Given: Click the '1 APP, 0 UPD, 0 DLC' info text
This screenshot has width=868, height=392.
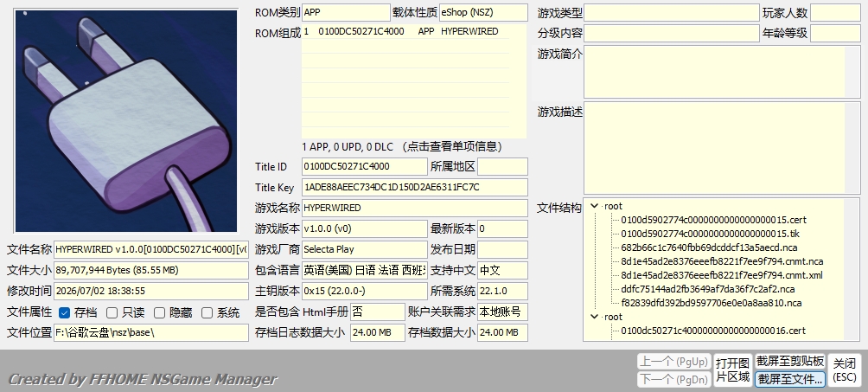Looking at the screenshot, I should pos(403,147).
